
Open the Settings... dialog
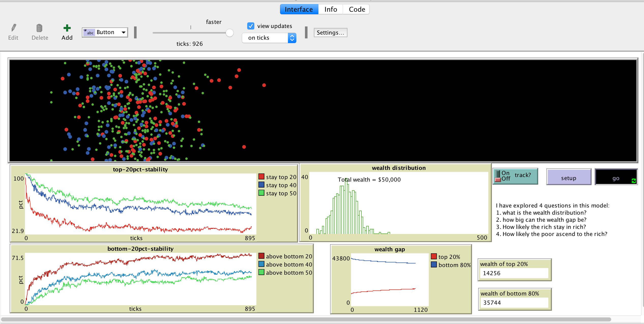tap(330, 33)
